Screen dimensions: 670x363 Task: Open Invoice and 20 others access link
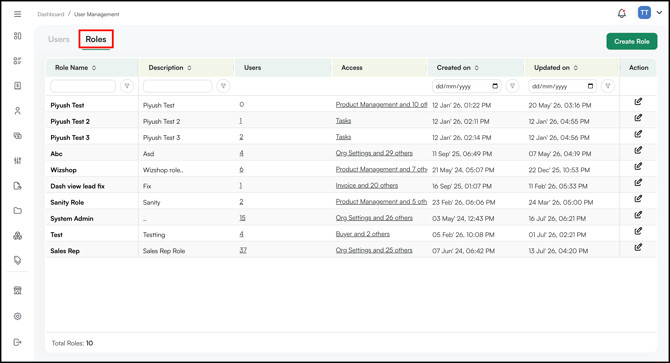367,185
